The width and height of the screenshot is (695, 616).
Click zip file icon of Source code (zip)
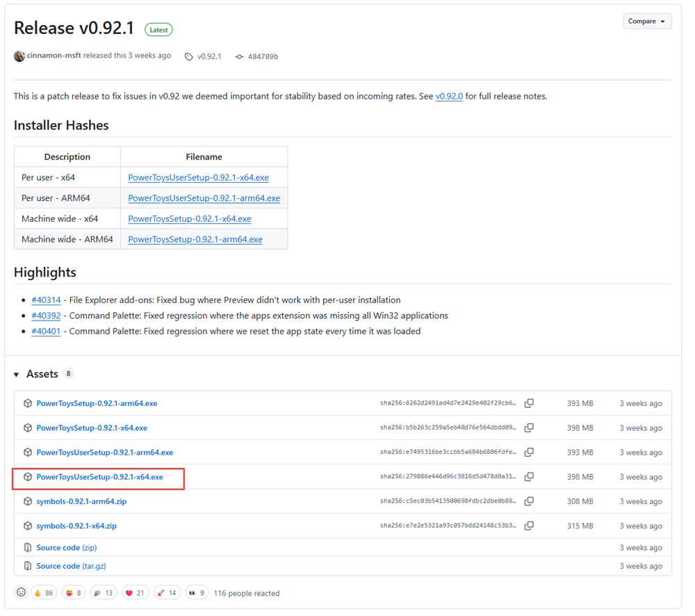tap(28, 548)
